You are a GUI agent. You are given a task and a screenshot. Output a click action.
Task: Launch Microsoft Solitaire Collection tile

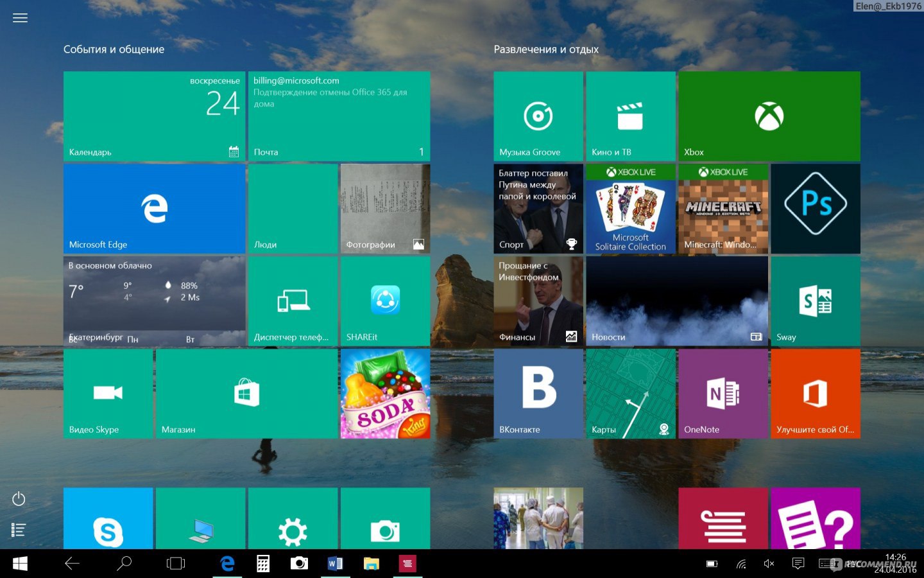(x=631, y=208)
